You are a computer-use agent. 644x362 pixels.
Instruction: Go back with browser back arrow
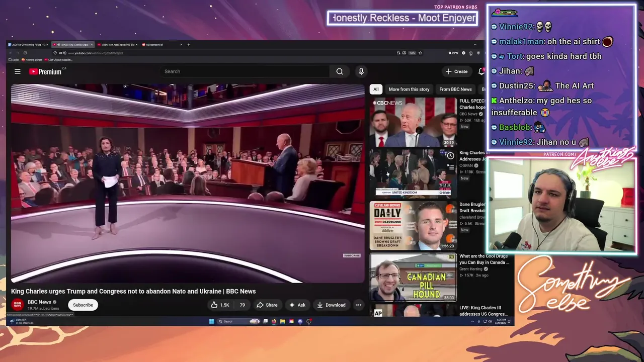coord(10,53)
